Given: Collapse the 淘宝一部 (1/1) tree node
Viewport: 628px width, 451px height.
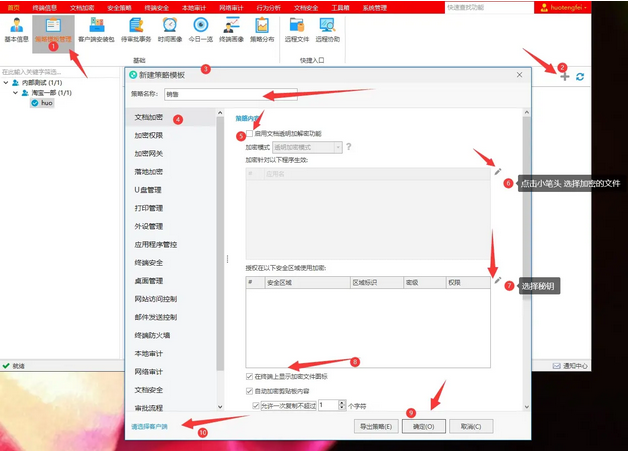Looking at the screenshot, I should tap(15, 93).
